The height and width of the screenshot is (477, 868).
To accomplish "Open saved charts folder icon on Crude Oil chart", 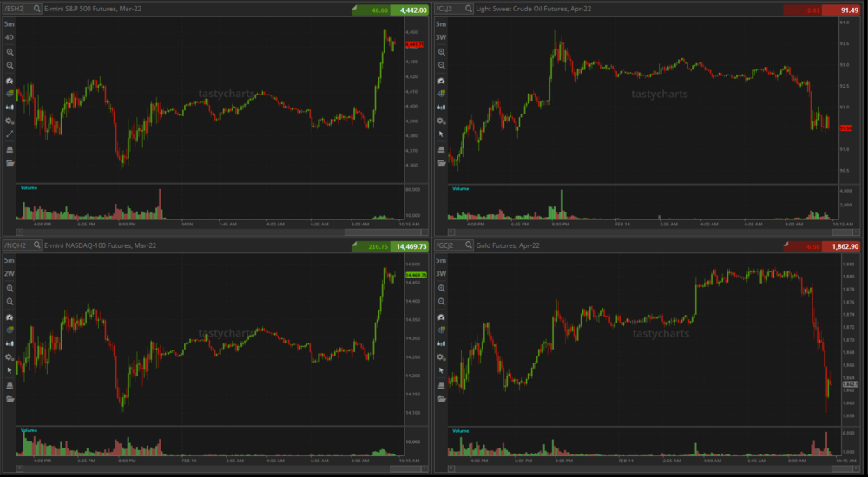I will pyautogui.click(x=441, y=162).
